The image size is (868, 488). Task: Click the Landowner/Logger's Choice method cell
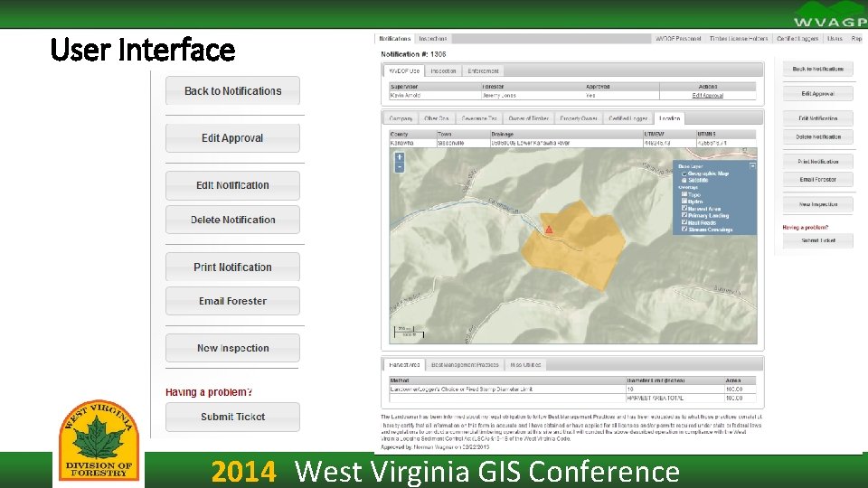(507, 389)
